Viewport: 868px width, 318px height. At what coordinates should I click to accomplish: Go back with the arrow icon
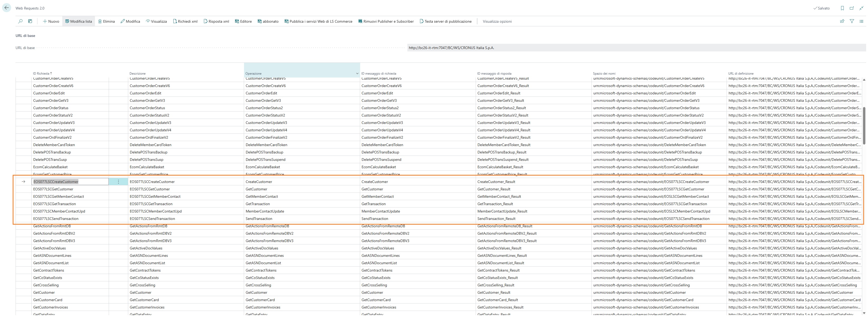[7, 8]
